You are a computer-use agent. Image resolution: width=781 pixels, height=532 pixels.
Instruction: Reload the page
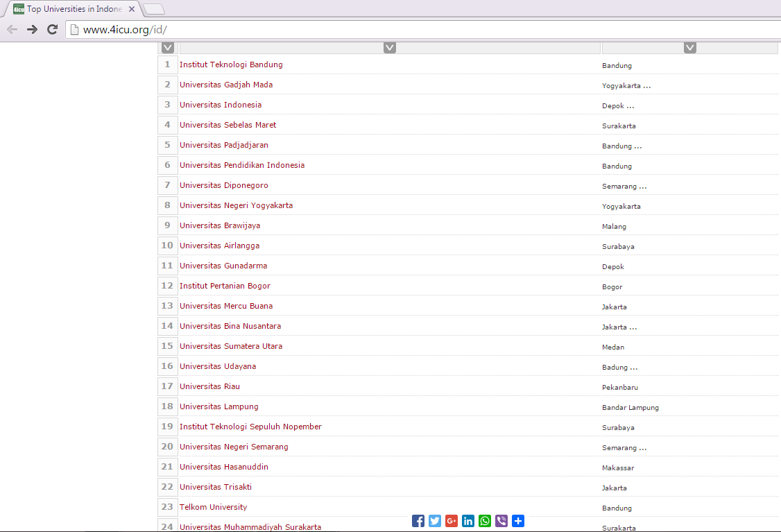(x=52, y=29)
